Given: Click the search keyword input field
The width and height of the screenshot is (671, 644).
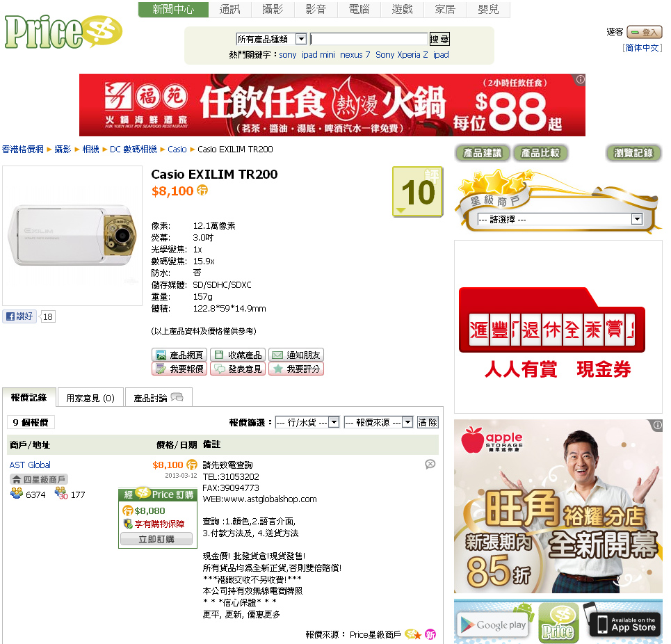Looking at the screenshot, I should point(369,40).
